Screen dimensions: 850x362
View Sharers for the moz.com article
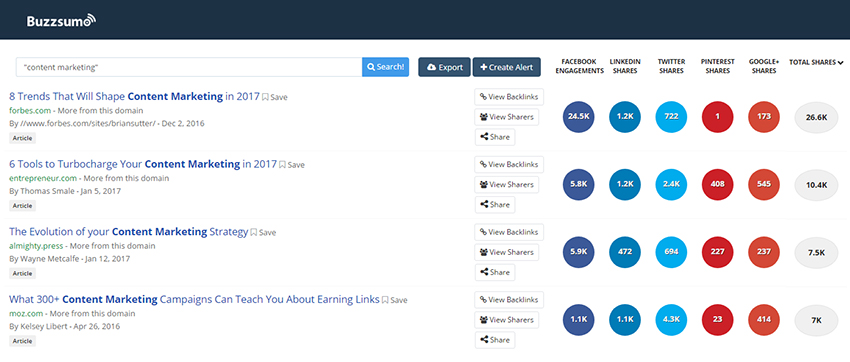(x=506, y=320)
